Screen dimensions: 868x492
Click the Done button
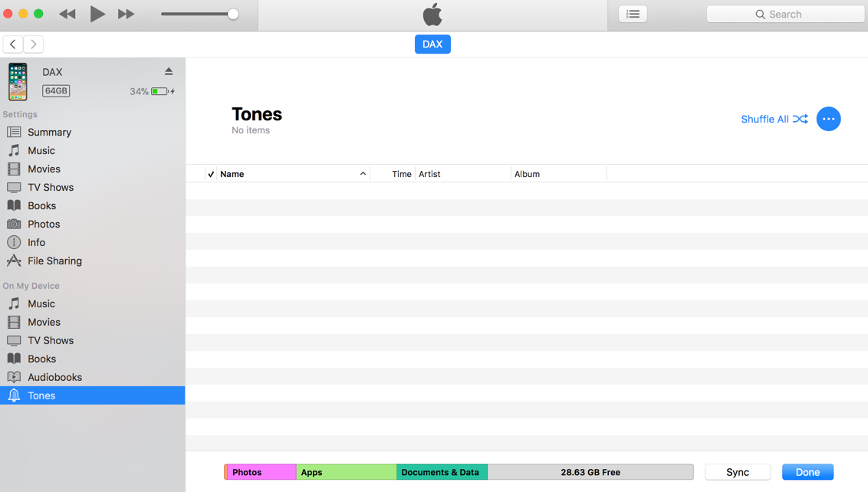click(807, 472)
